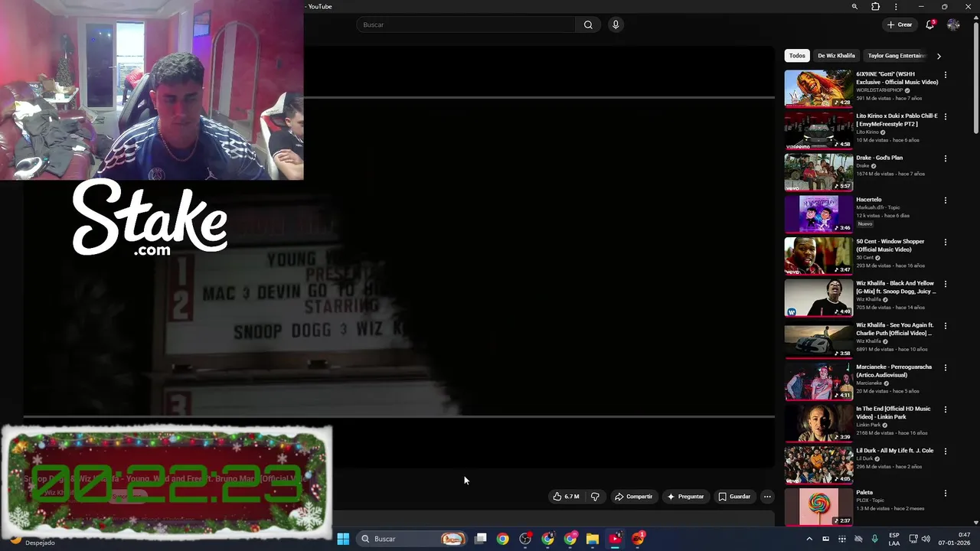Click the Crear button
The height and width of the screenshot is (551, 980).
coord(900,24)
